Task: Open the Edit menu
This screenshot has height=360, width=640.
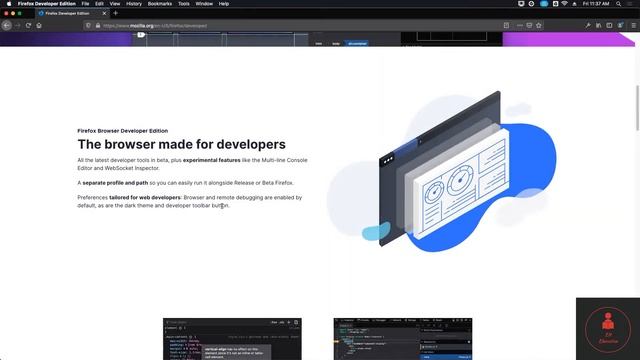Action: tap(99, 4)
